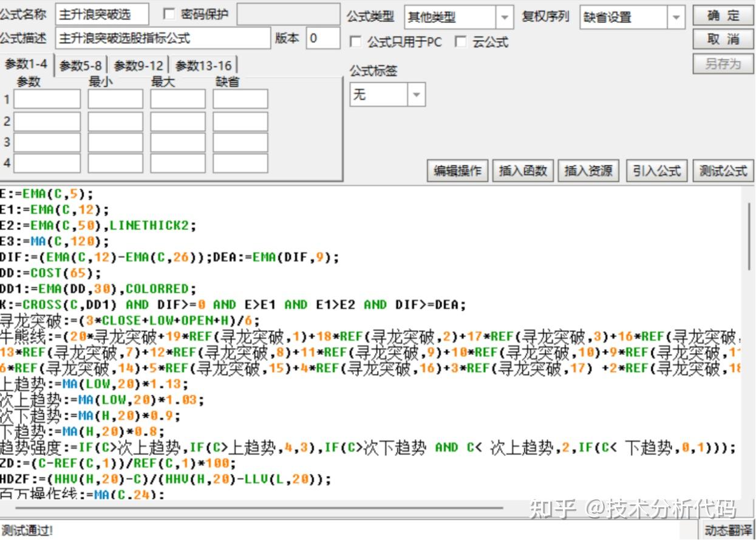Click the 确定 confirm button

[723, 16]
